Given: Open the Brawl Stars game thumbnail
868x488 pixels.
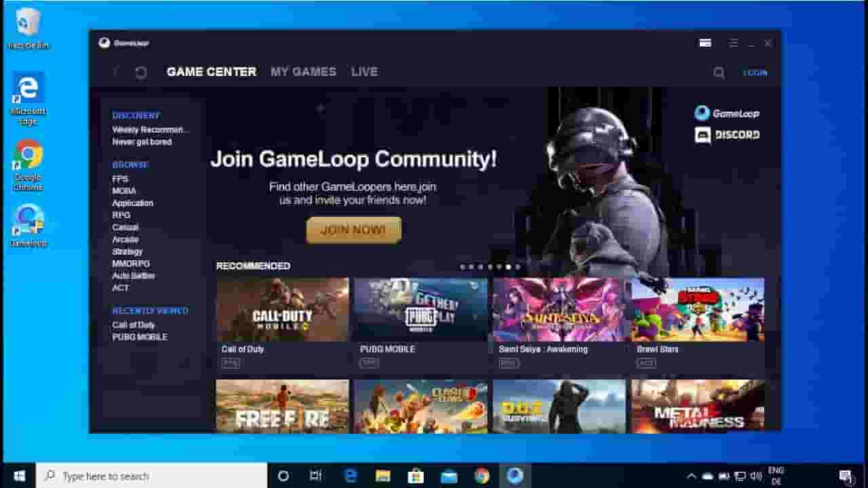Looking at the screenshot, I should tap(698, 310).
